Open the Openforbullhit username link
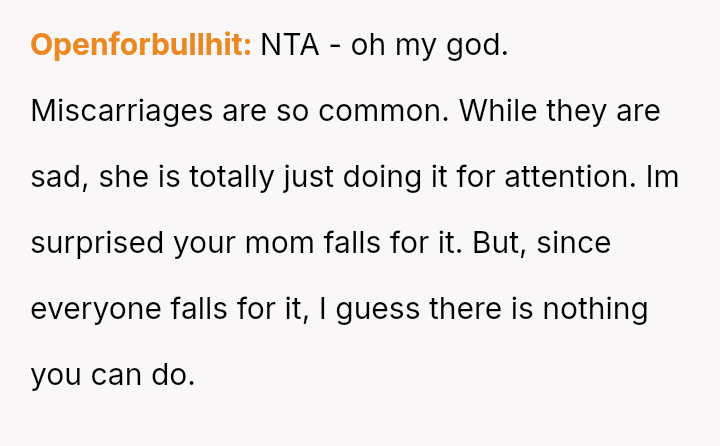The image size is (720, 446). [141, 45]
